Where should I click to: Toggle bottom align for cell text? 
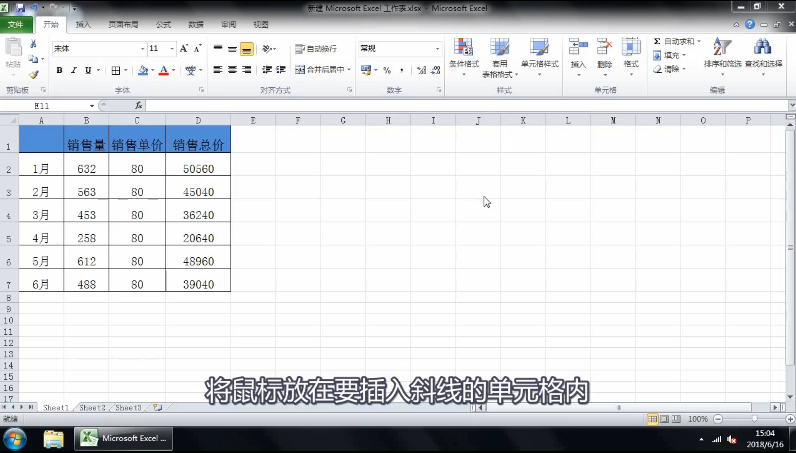click(x=246, y=48)
